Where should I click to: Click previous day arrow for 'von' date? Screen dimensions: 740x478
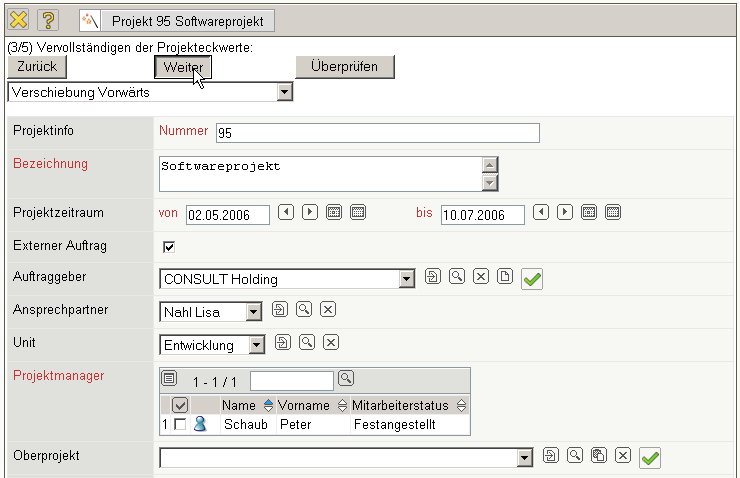pos(286,212)
